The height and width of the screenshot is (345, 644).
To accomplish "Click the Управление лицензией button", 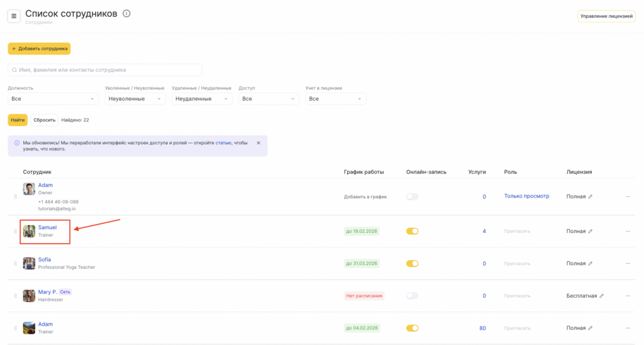I will pyautogui.click(x=606, y=16).
